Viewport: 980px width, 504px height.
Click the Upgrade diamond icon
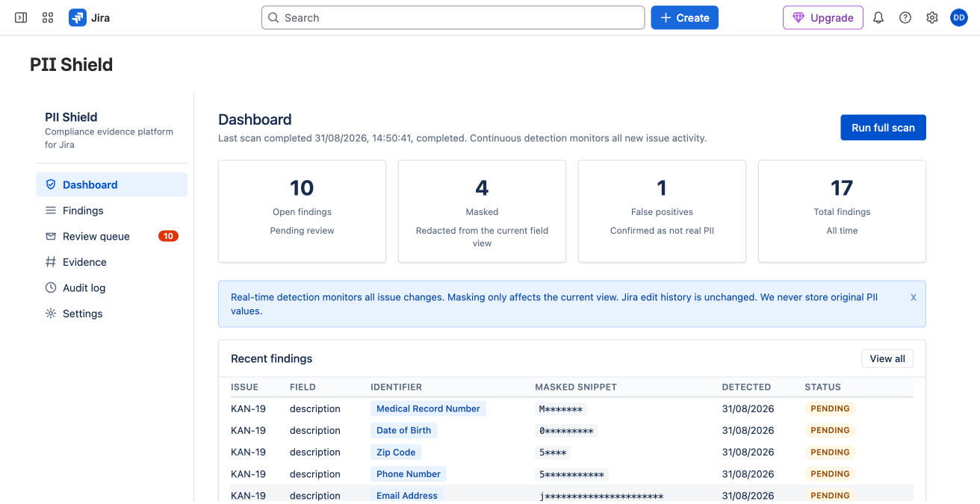tap(798, 17)
